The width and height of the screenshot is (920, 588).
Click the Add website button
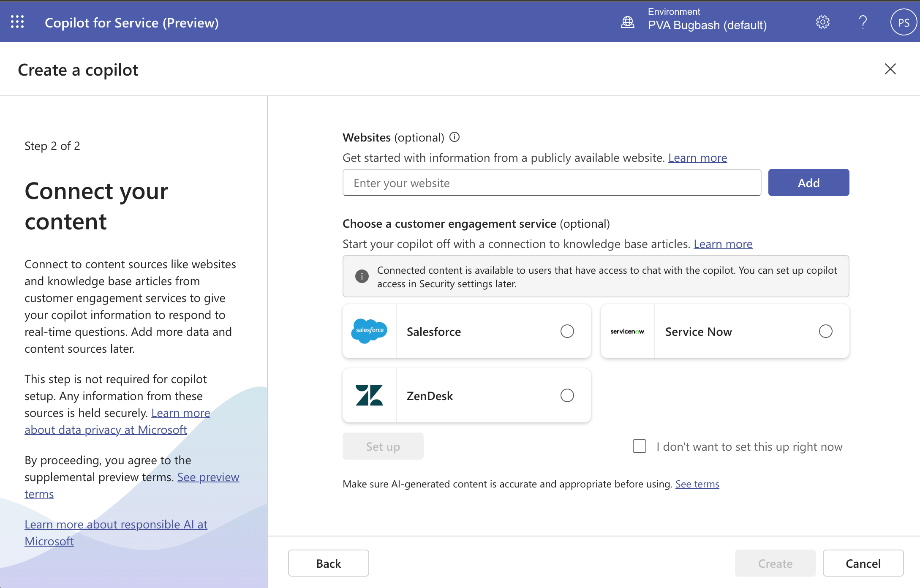pyautogui.click(x=808, y=182)
